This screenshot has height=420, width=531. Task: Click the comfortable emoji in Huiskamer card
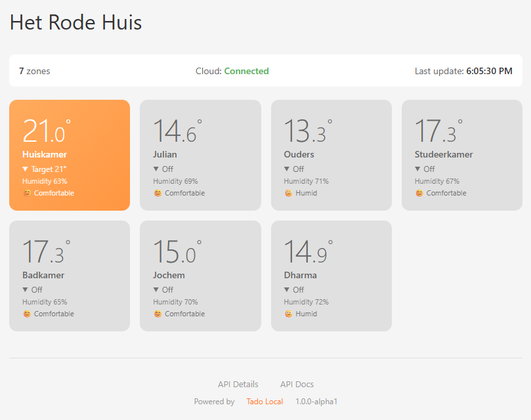27,193
